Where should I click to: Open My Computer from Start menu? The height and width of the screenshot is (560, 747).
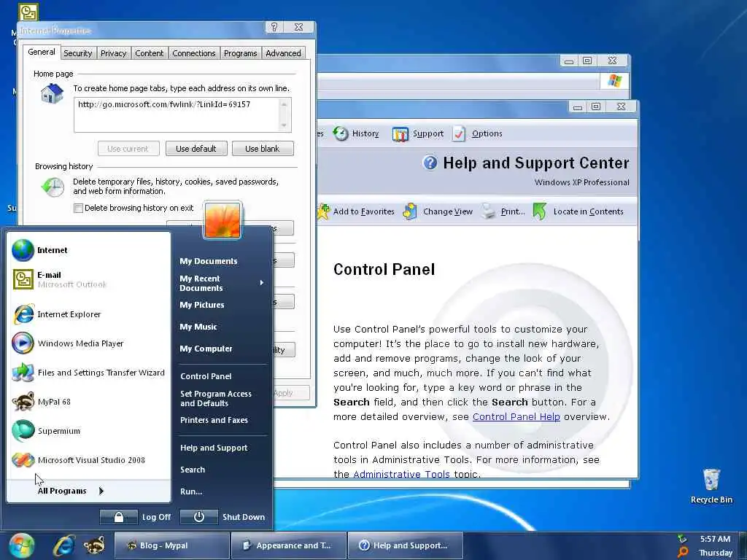(x=206, y=349)
